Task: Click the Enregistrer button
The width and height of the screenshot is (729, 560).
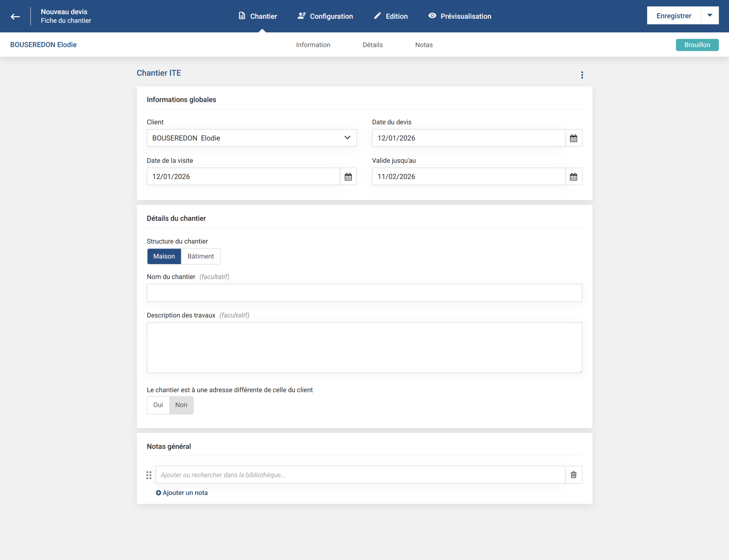Action: (x=673, y=16)
